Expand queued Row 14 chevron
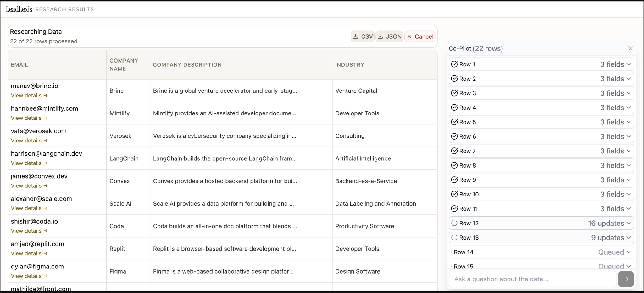The image size is (644, 293). point(629,252)
